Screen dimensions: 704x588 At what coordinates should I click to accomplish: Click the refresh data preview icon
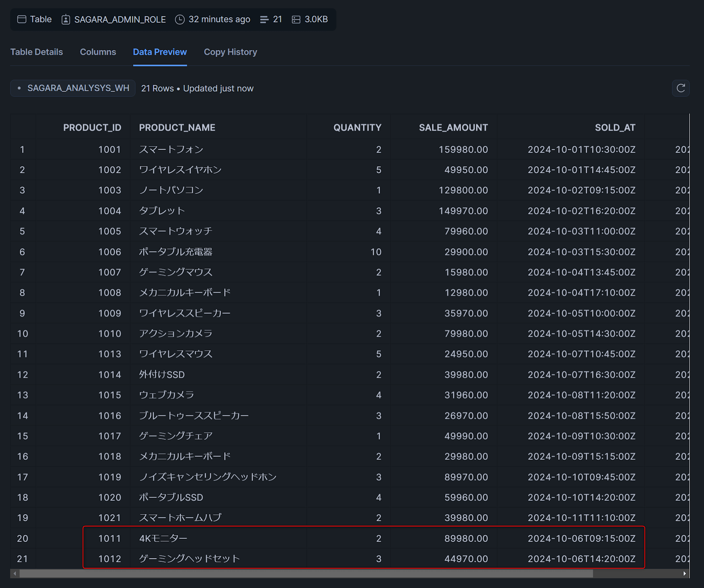point(680,88)
